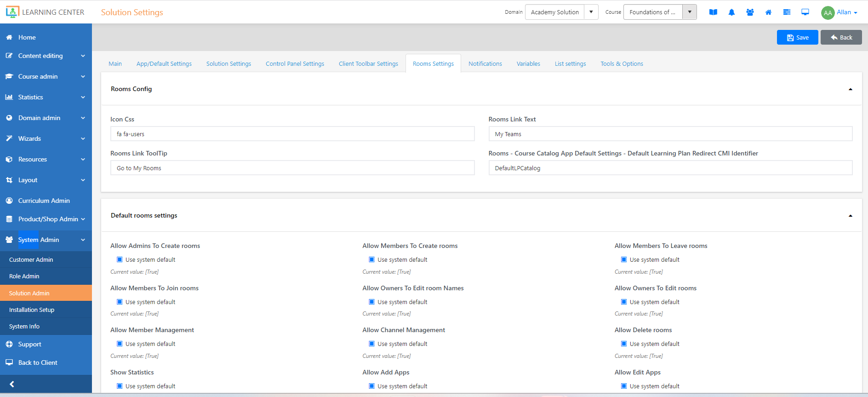Toggle system default for Allow Members To Leave rooms
The height and width of the screenshot is (397, 868).
point(624,259)
